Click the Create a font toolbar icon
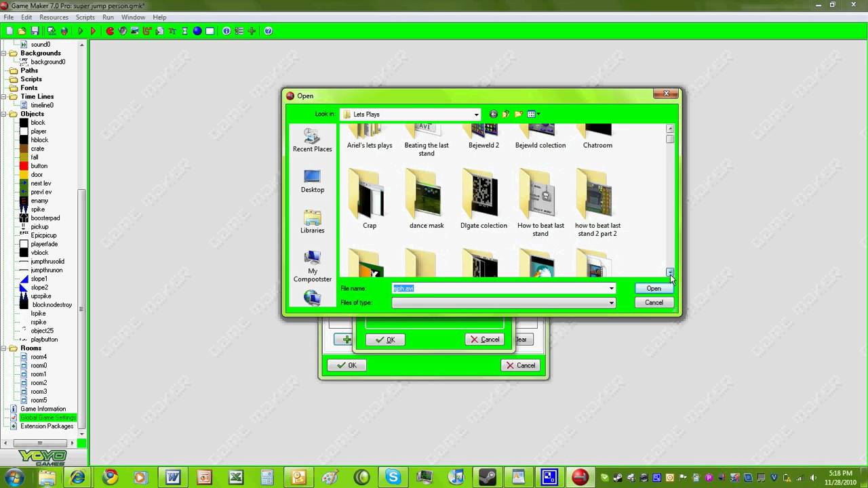The image size is (868, 488). 172,31
